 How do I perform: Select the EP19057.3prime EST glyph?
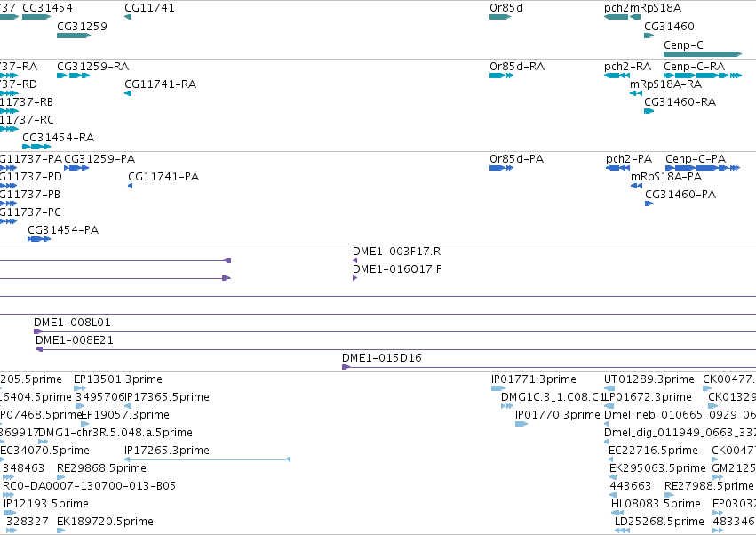85,424
